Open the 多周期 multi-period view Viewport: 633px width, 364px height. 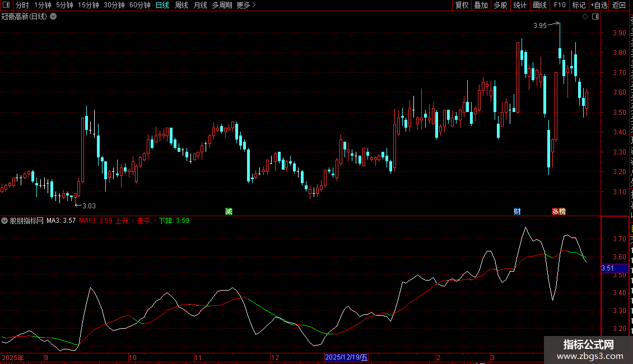click(222, 5)
